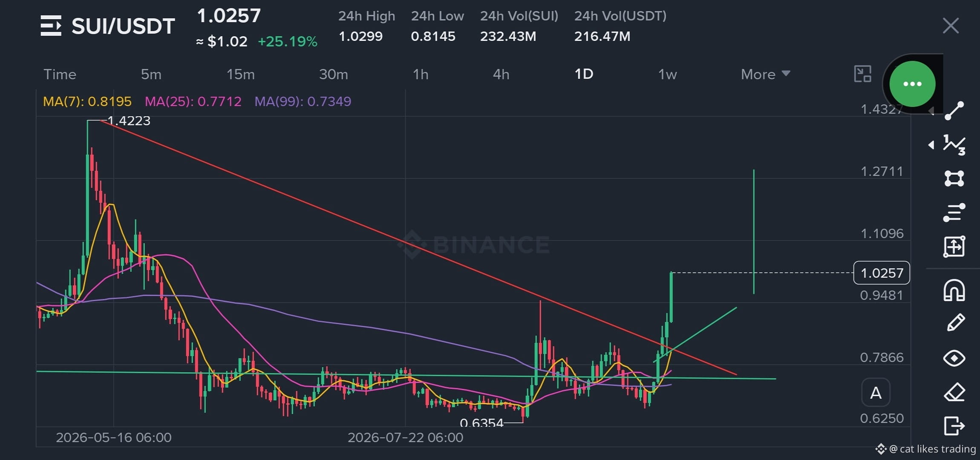Open the SUI/USDT pair list menu
Image resolution: width=980 pixels, height=460 pixels.
coord(51,26)
